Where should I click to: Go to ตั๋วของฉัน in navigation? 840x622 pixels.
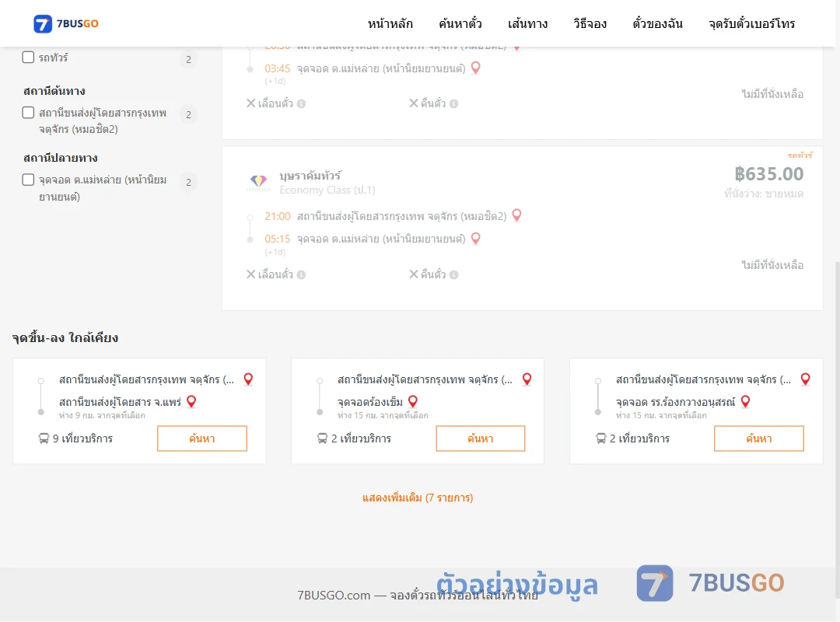(657, 23)
